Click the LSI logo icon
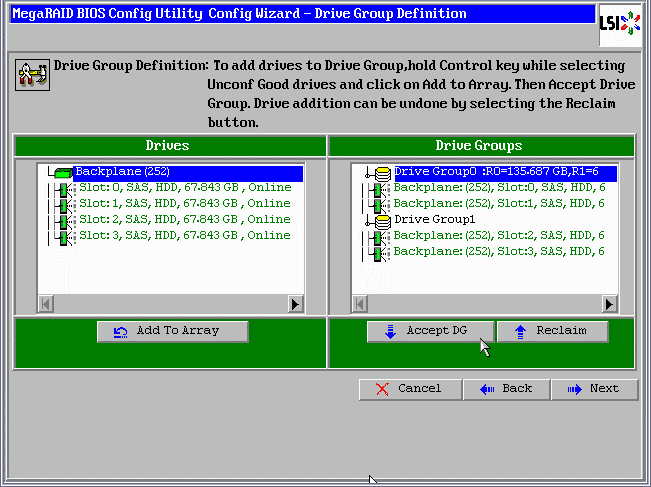This screenshot has width=651, height=487. pyautogui.click(x=620, y=25)
